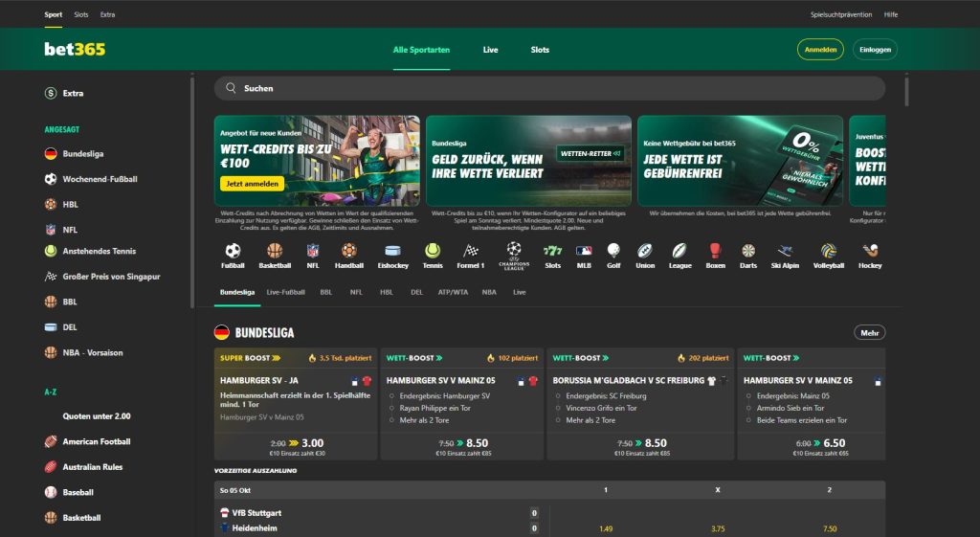Click the search magnifier icon

pos(231,88)
